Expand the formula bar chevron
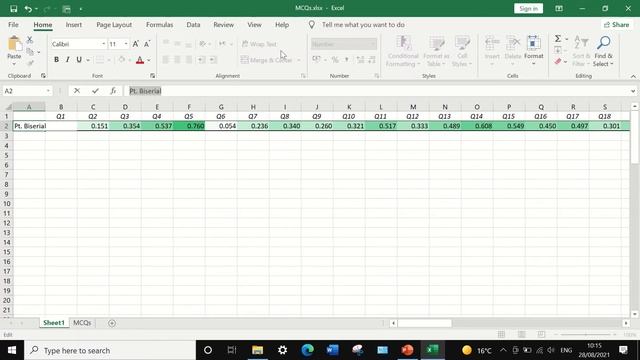The width and height of the screenshot is (640, 360). [633, 91]
